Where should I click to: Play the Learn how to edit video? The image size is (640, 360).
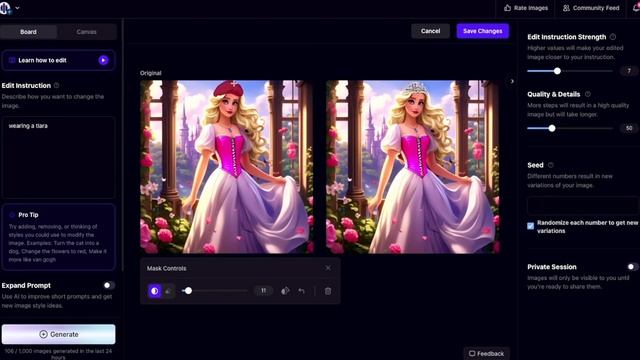(103, 60)
